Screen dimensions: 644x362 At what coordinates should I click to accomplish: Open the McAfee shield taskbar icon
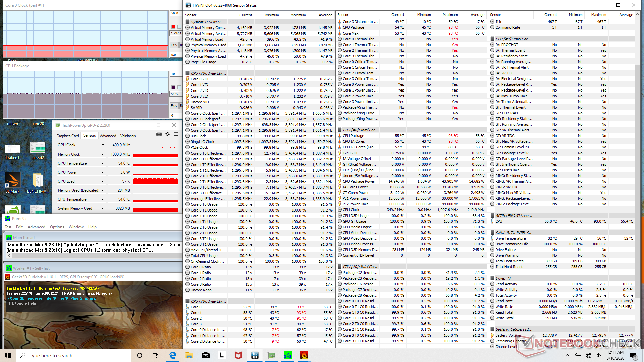tap(238, 355)
